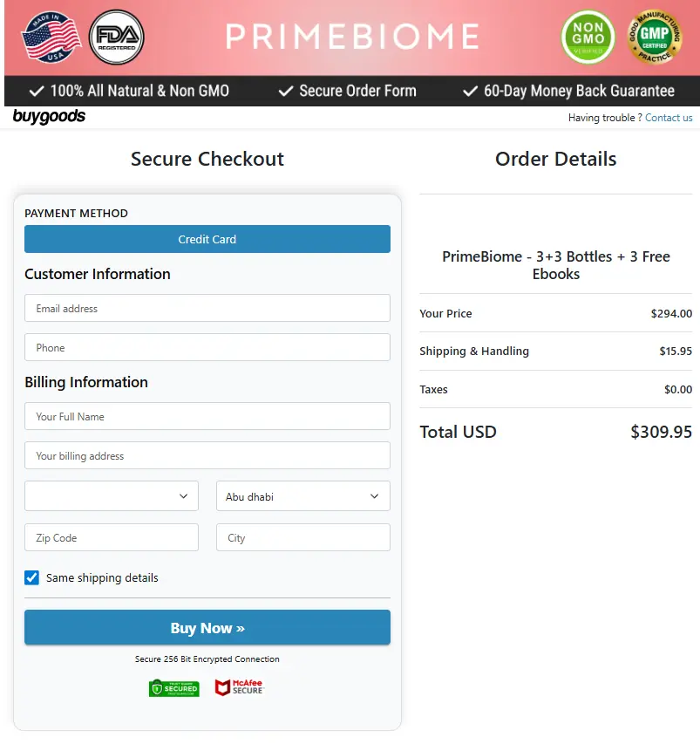Click the Trust Guard Secured seal
The width and height of the screenshot is (700, 744).
[173, 687]
